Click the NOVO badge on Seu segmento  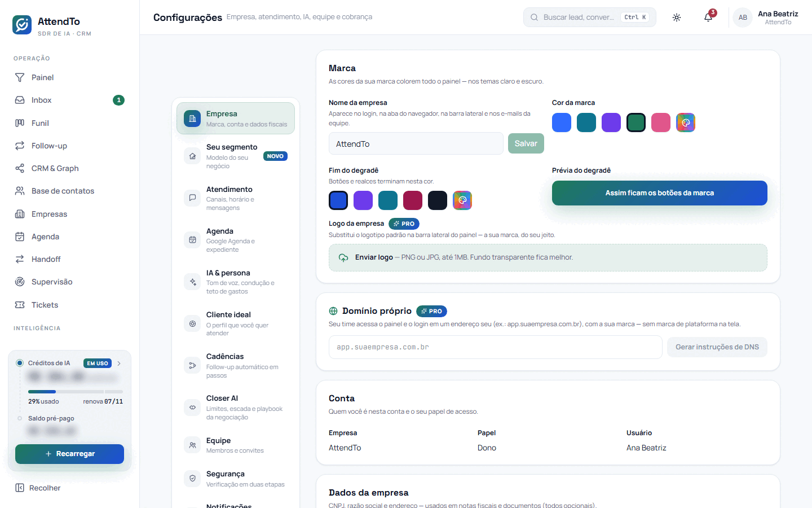275,156
